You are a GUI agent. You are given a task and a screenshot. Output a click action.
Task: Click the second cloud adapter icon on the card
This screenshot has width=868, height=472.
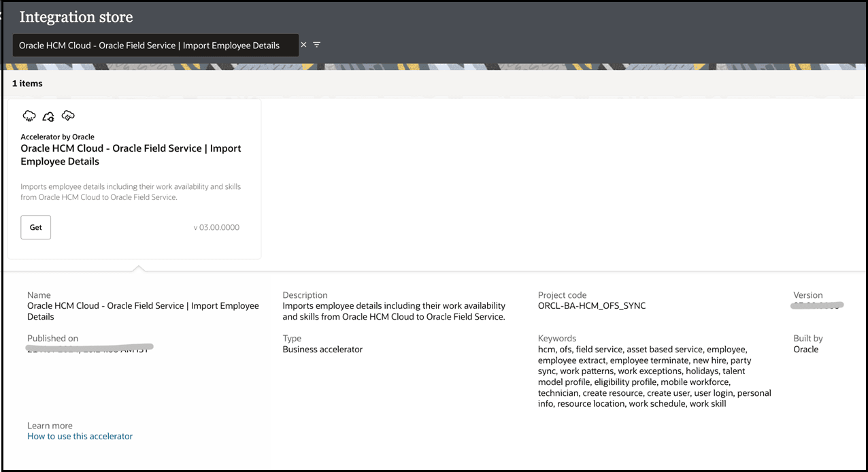(48, 116)
